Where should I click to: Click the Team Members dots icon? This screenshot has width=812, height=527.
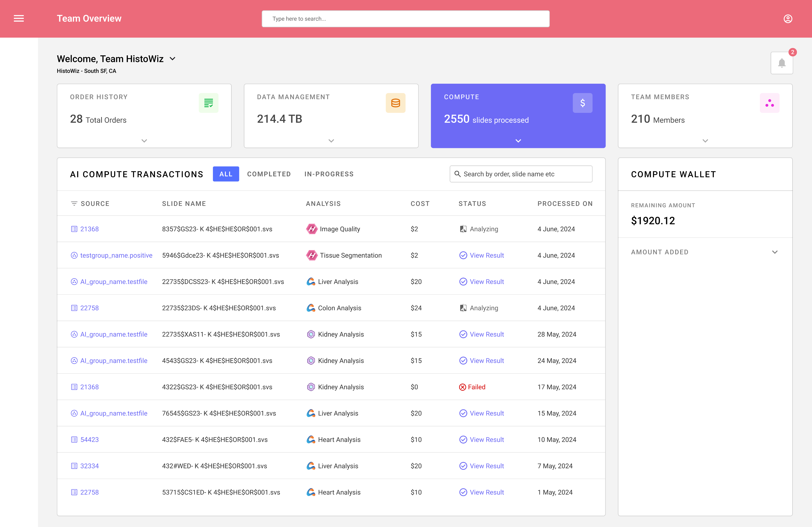pyautogui.click(x=769, y=103)
